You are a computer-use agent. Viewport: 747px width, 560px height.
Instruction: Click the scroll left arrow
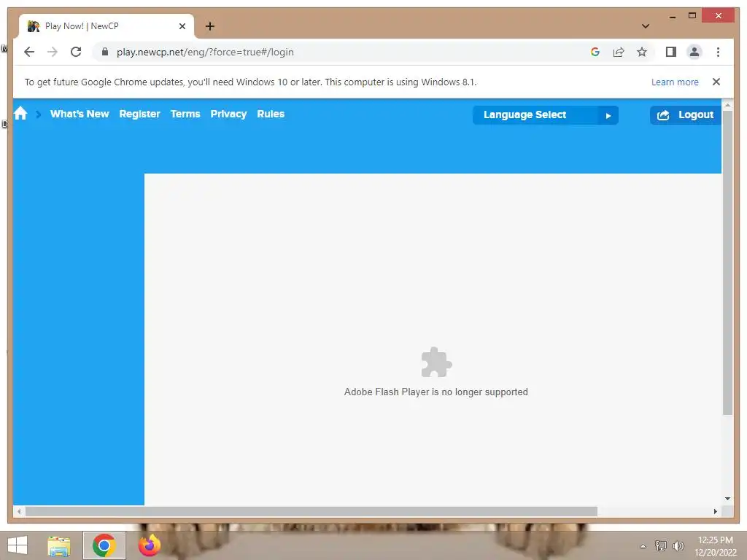[x=19, y=511]
